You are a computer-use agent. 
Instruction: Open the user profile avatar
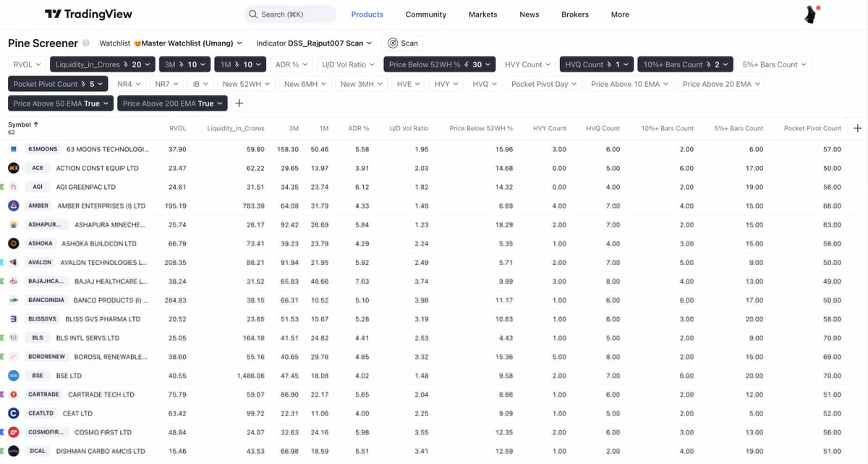812,14
